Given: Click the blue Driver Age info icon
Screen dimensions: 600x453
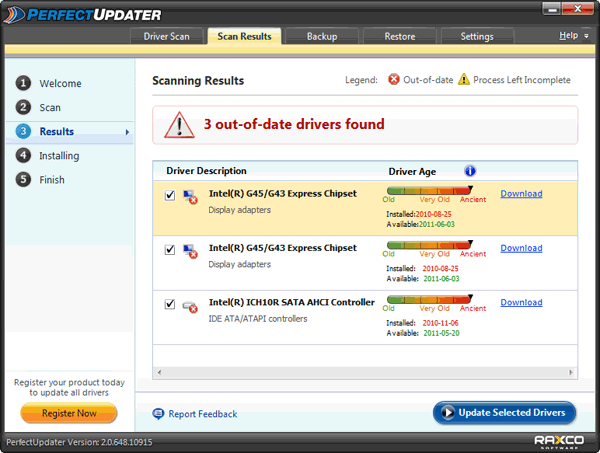Looking at the screenshot, I should point(470,171).
